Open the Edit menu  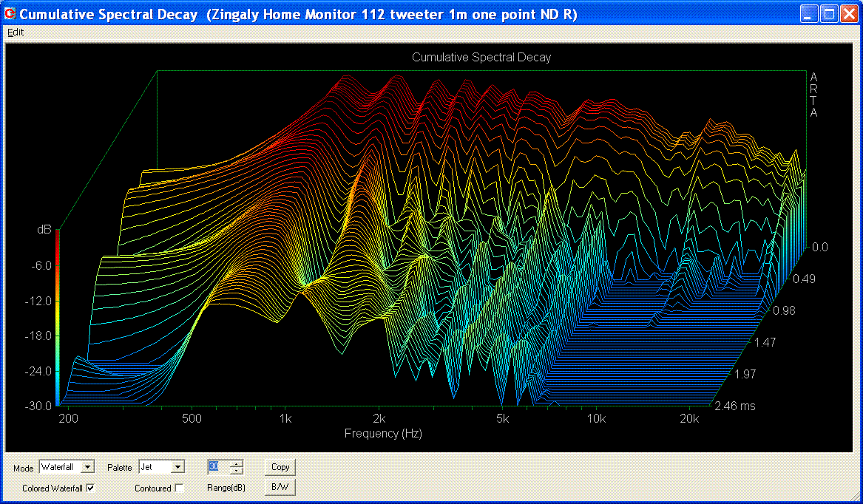pyautogui.click(x=16, y=33)
